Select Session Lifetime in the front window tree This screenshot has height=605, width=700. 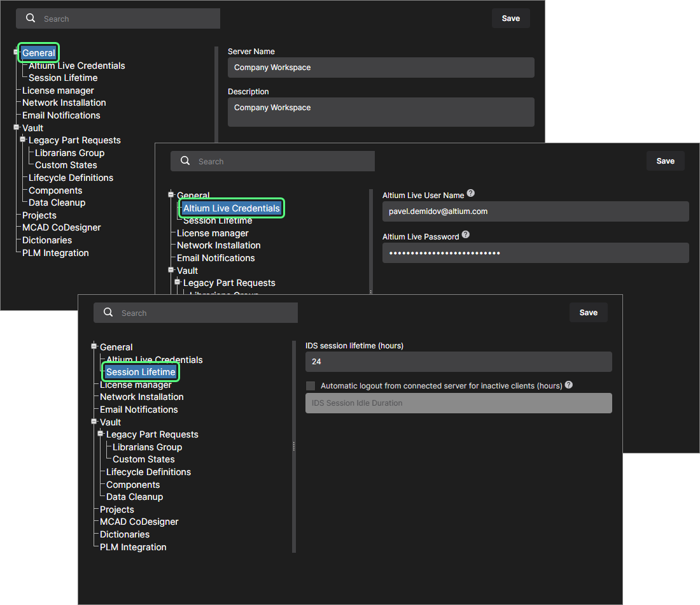point(141,372)
